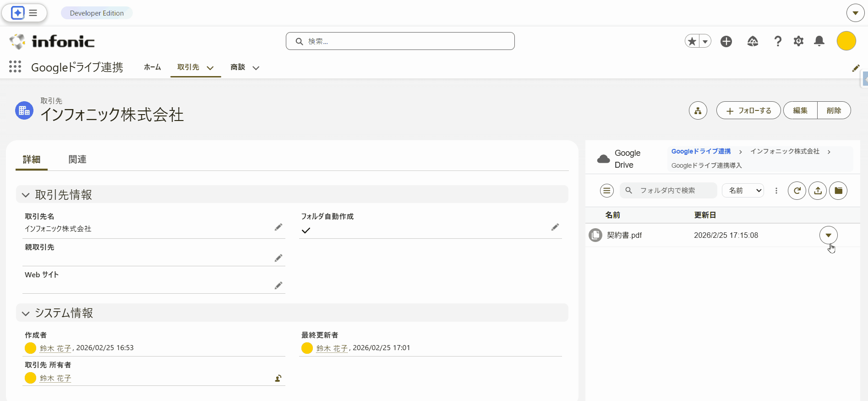Open the 名前 sort dropdown

742,191
